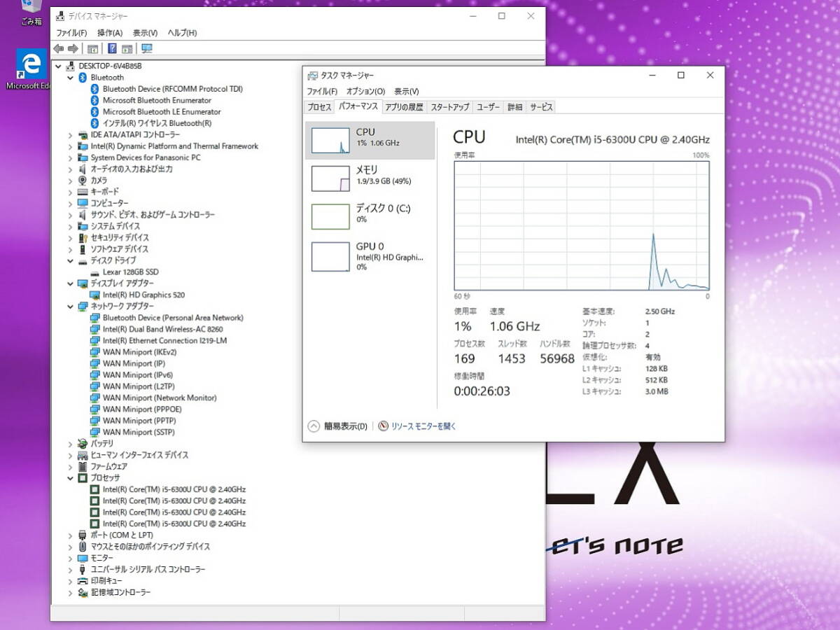
Task: Click the USB icon beside ユニバーサル シリアル バス コントローラー
Action: coord(83,569)
